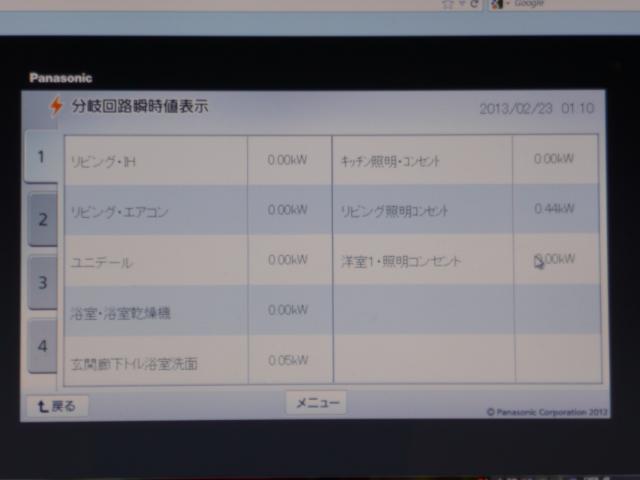
Task: Click the ユニデール circuit row
Action: [x=155, y=261]
